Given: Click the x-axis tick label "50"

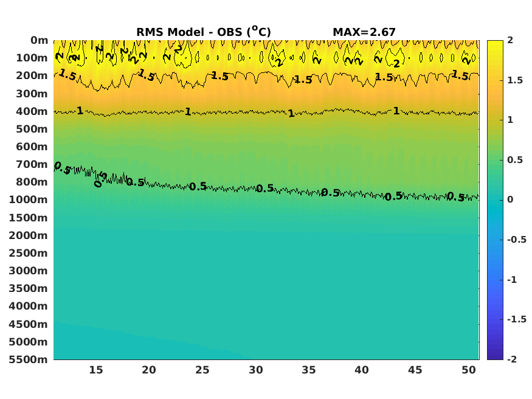Looking at the screenshot, I should tap(469, 370).
